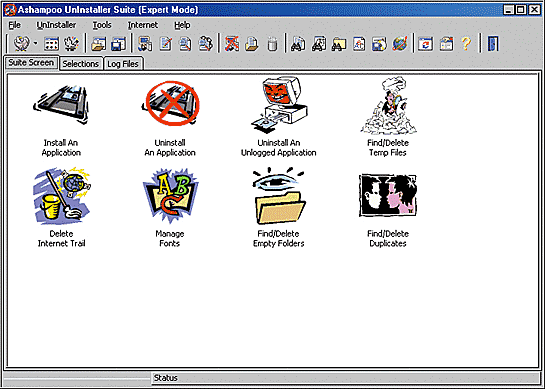The width and height of the screenshot is (545, 389).
Task: Open the Help menu
Action: pos(182,25)
